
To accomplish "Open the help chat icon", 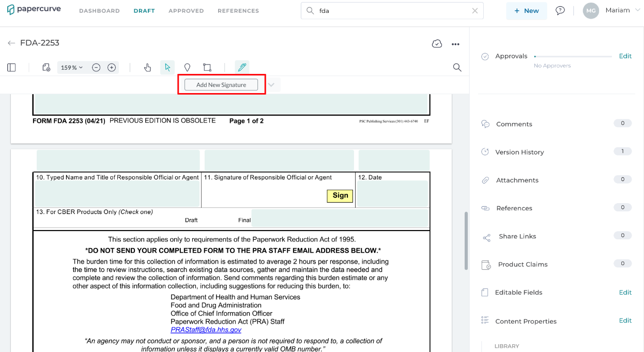I will click(x=560, y=10).
